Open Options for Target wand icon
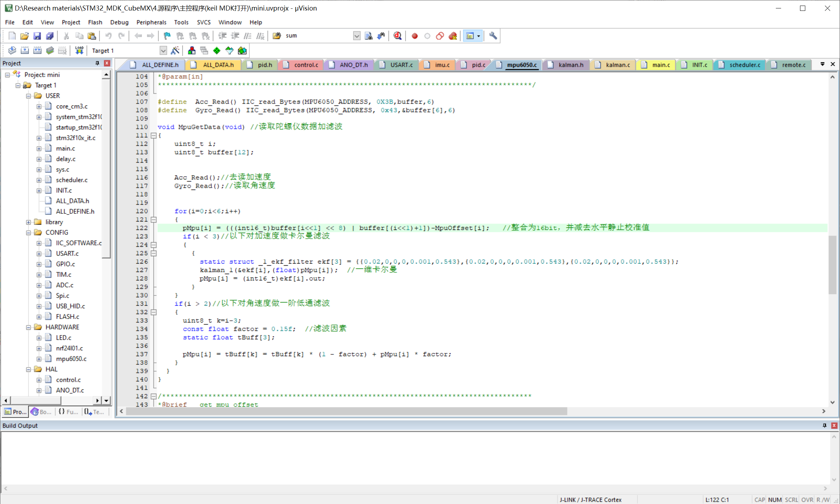840x504 pixels. point(175,50)
